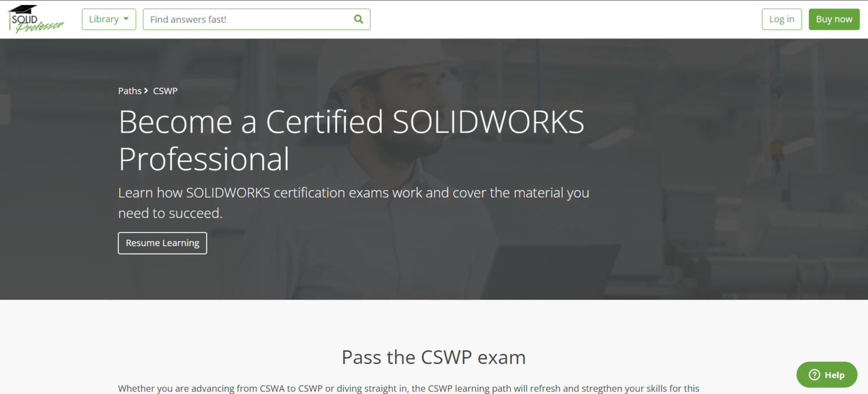The height and width of the screenshot is (394, 868).
Task: Click the Log in button
Action: click(782, 19)
